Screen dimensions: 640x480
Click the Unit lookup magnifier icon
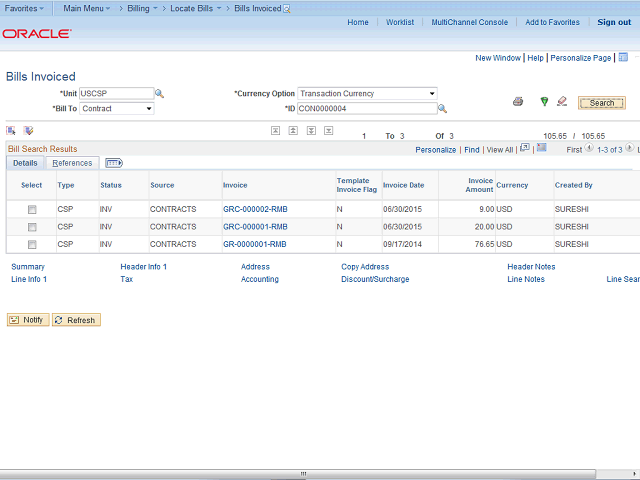pyautogui.click(x=159, y=94)
